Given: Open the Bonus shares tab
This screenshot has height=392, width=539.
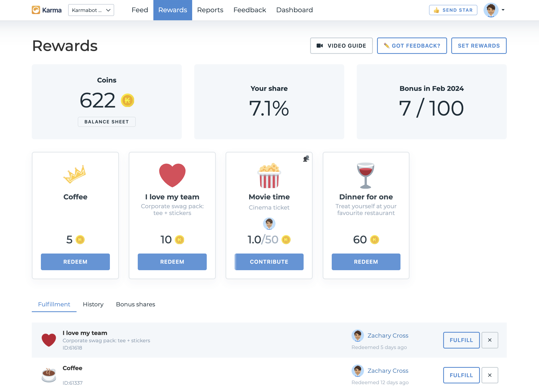Looking at the screenshot, I should [x=135, y=304].
